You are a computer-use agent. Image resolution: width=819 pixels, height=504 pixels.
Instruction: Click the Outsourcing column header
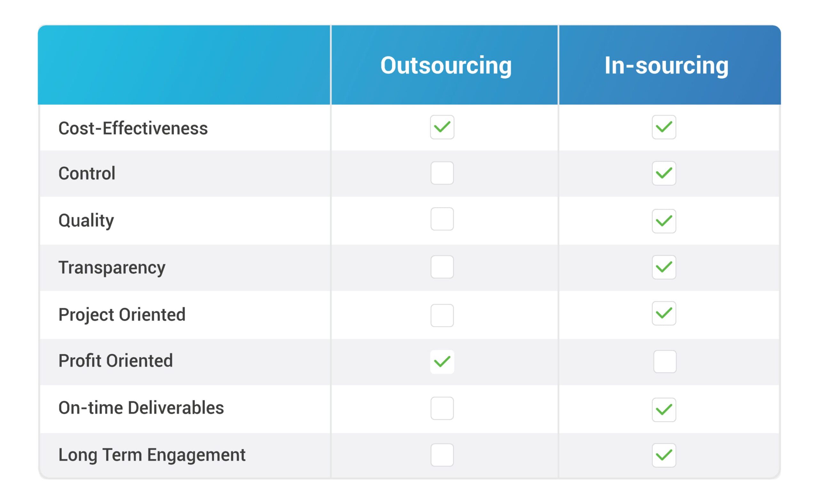point(446,65)
